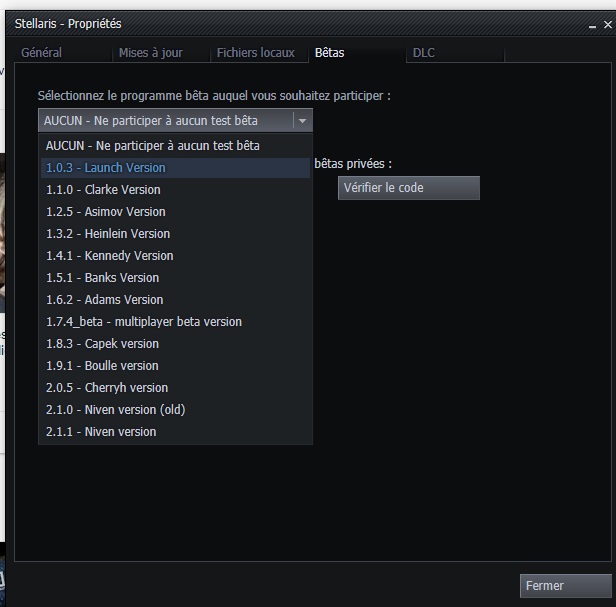Screen dimensions: 616x607
Task: Click the Fermer button
Action: pos(566,586)
